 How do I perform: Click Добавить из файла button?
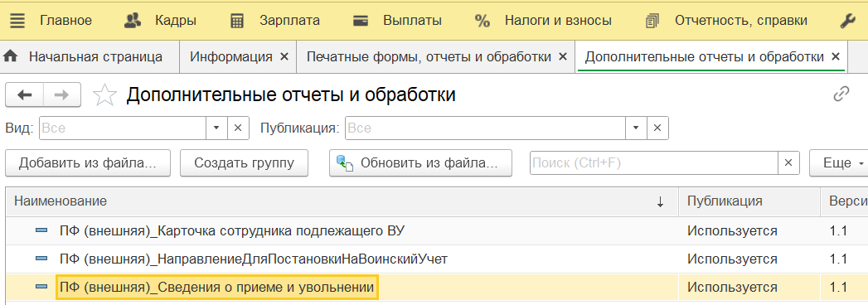88,162
